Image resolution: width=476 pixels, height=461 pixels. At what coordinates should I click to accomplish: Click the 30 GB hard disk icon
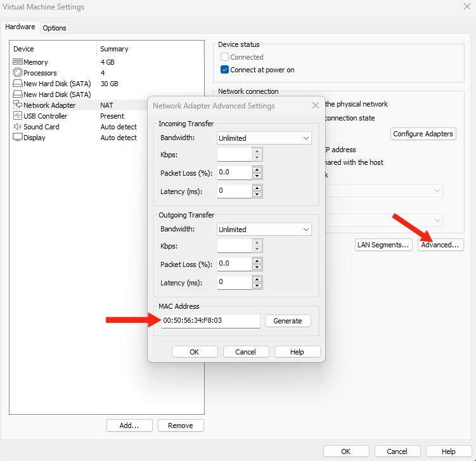tap(18, 84)
